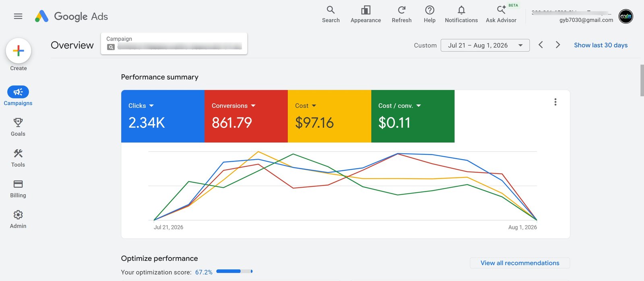This screenshot has width=644, height=281.
Task: Open the hamburger main menu
Action: [x=18, y=16]
